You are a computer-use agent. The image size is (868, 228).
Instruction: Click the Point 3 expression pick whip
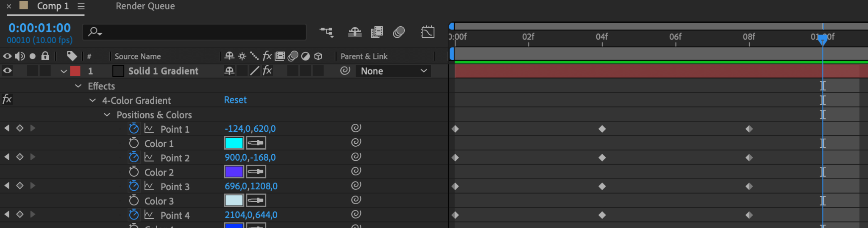coord(356,186)
